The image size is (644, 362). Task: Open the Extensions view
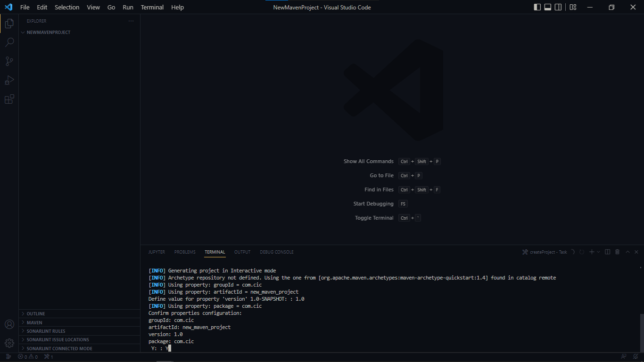point(9,99)
